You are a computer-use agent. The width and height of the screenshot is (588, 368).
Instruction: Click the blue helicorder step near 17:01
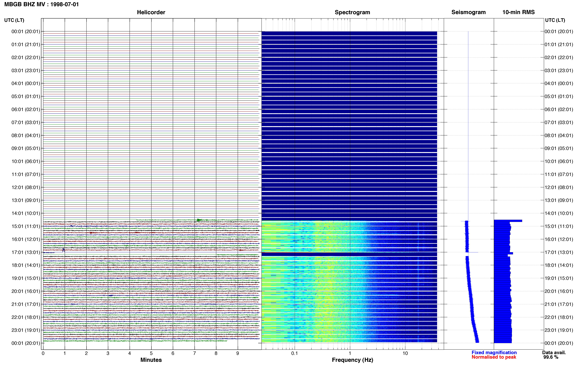pyautogui.click(x=63, y=250)
